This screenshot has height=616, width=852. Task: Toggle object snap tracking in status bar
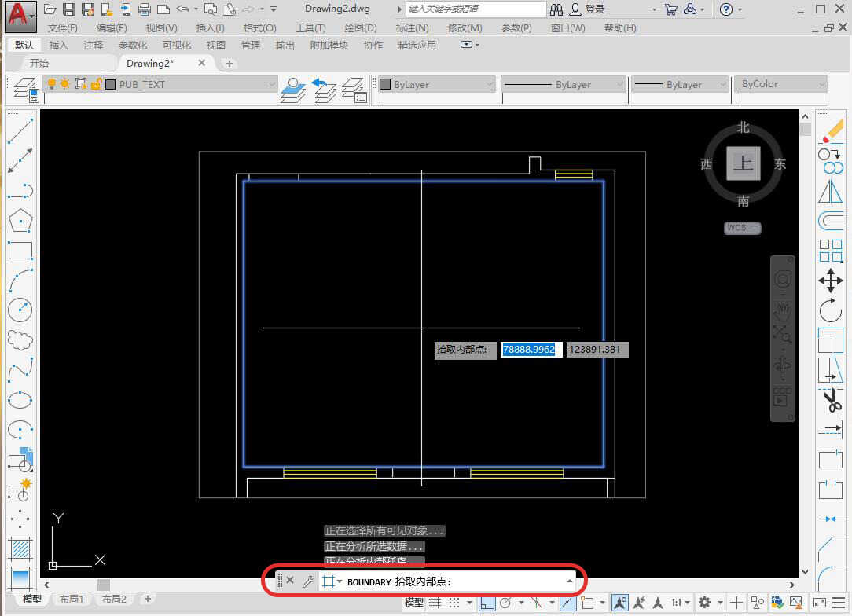(x=567, y=603)
